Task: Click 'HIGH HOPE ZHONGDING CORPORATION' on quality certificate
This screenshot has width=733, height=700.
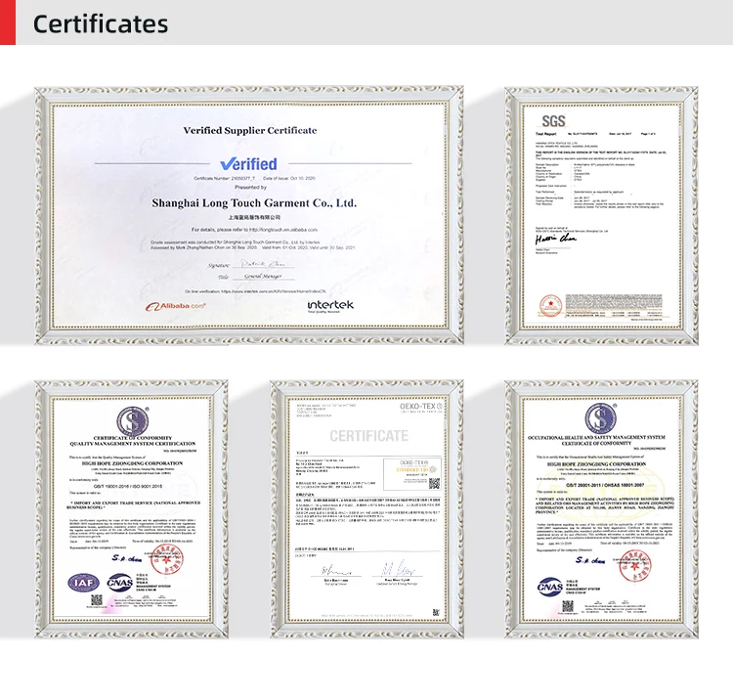Action: (x=132, y=463)
